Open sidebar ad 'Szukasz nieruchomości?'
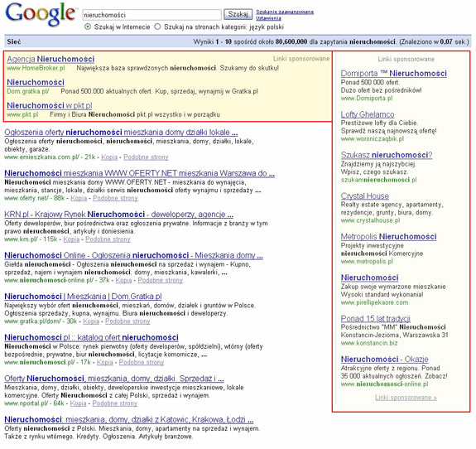Image resolution: width=476 pixels, height=449 pixels. (x=387, y=155)
